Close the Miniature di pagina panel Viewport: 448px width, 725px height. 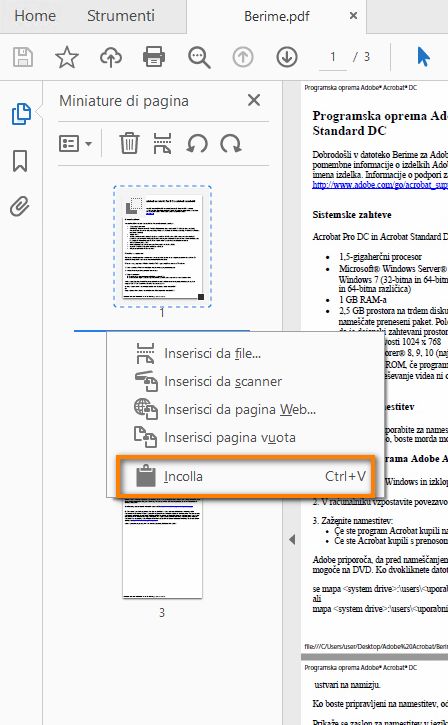point(254,100)
